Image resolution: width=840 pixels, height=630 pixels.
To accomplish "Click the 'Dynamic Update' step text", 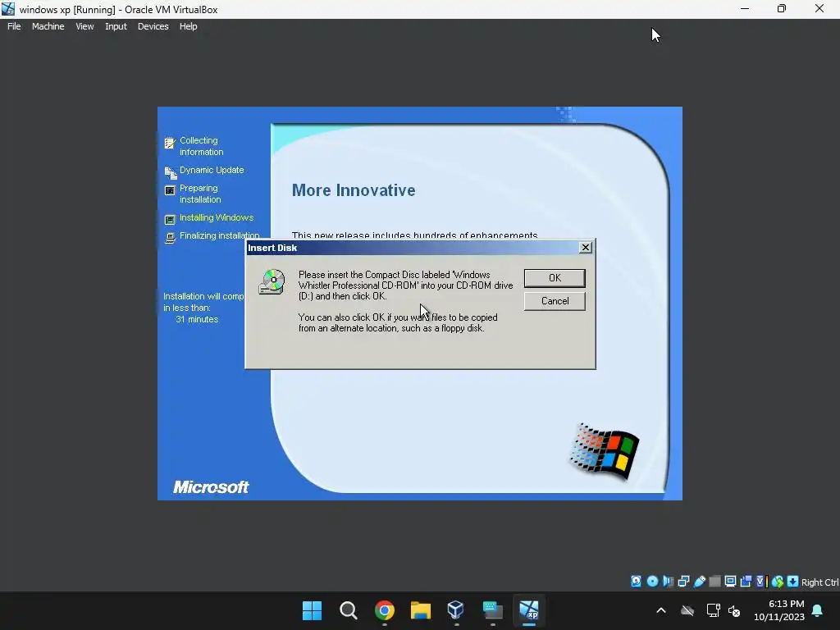I will tap(212, 170).
